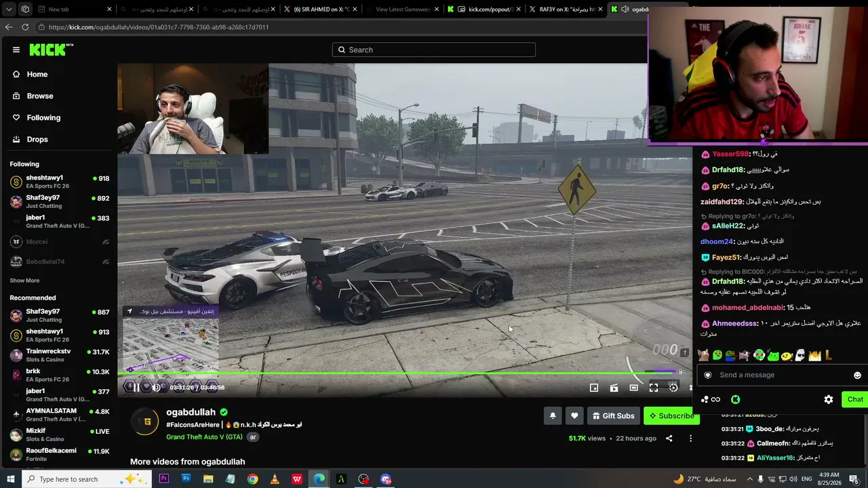The width and height of the screenshot is (868, 488).
Task: Open the chat emoji picker
Action: pos(857,375)
